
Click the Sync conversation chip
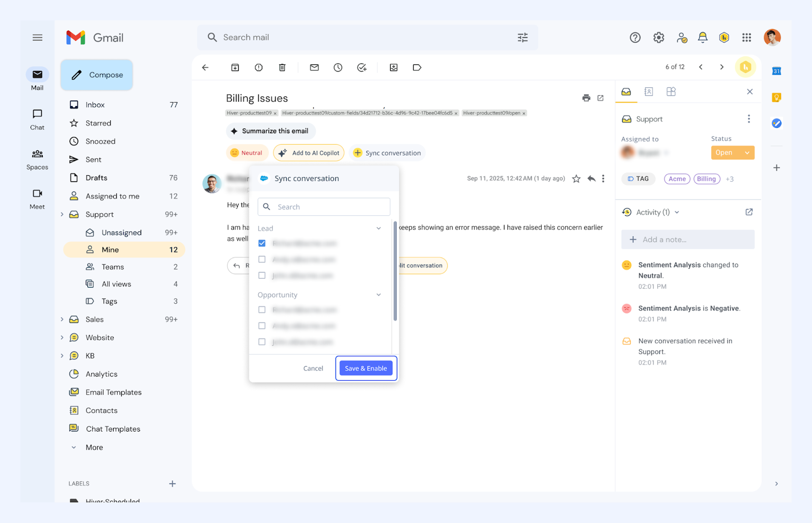coord(387,153)
